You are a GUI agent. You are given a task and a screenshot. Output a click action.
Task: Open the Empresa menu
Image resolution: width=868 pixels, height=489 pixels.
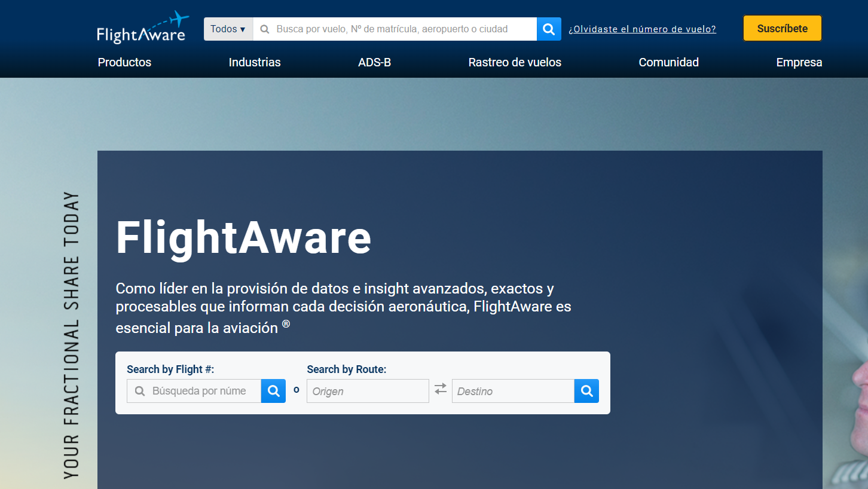(799, 62)
